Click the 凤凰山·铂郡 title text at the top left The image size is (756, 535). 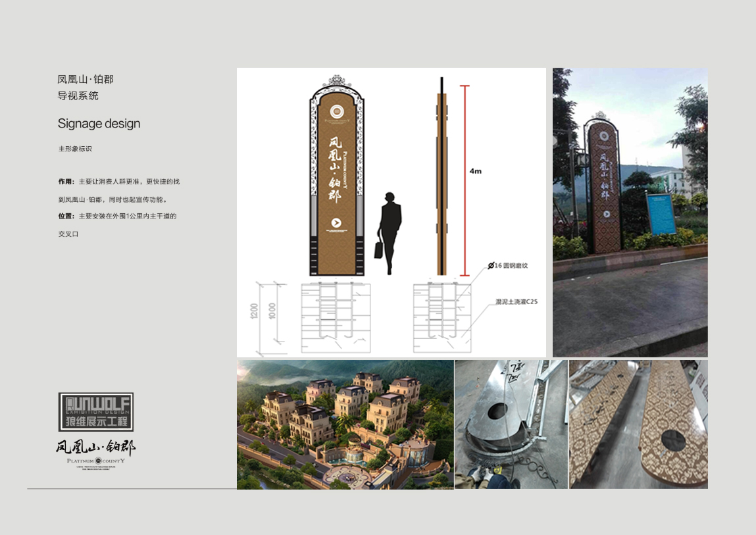(x=86, y=79)
